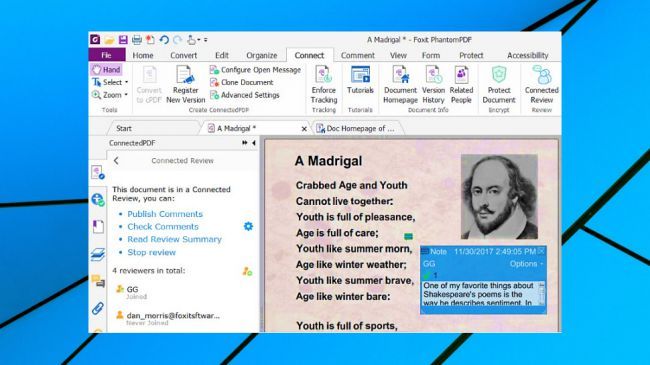Redo the last action
This screenshot has width=650, height=365.
pyautogui.click(x=177, y=40)
